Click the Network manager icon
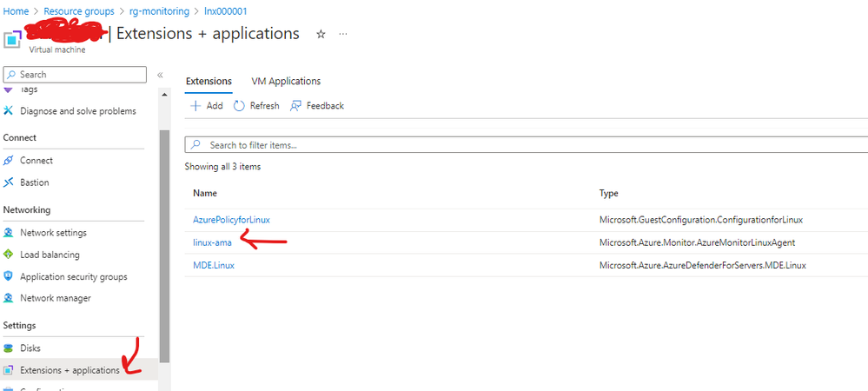This screenshot has height=391, width=868. 8,298
